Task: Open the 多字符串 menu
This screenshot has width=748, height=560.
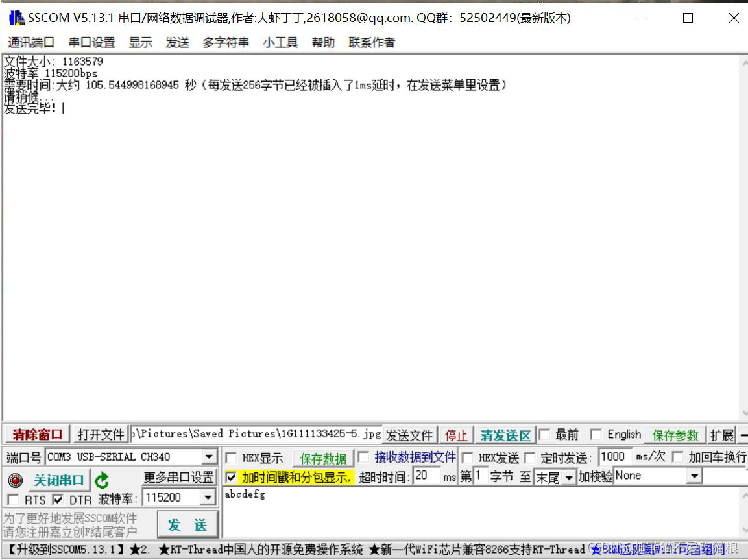Action: 226,42
